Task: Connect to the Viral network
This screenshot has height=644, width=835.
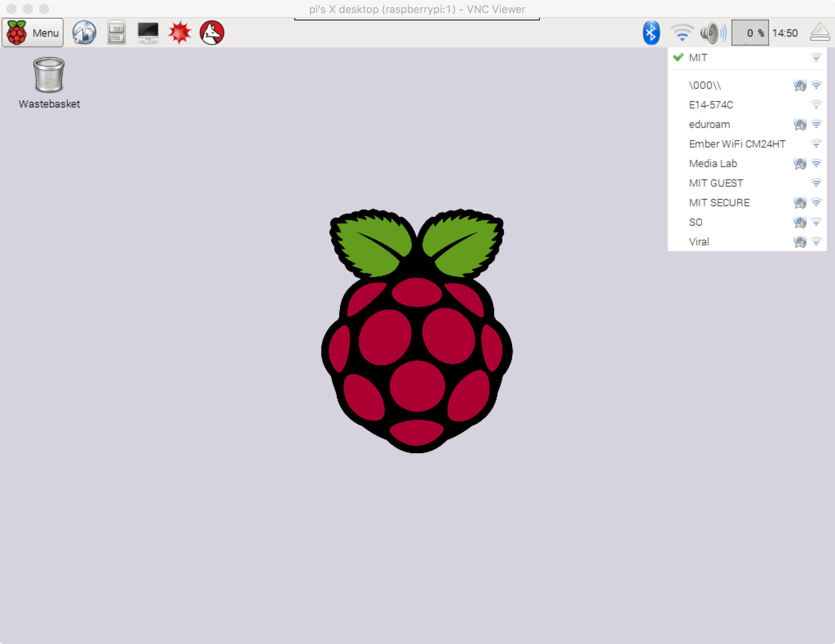Action: point(747,242)
